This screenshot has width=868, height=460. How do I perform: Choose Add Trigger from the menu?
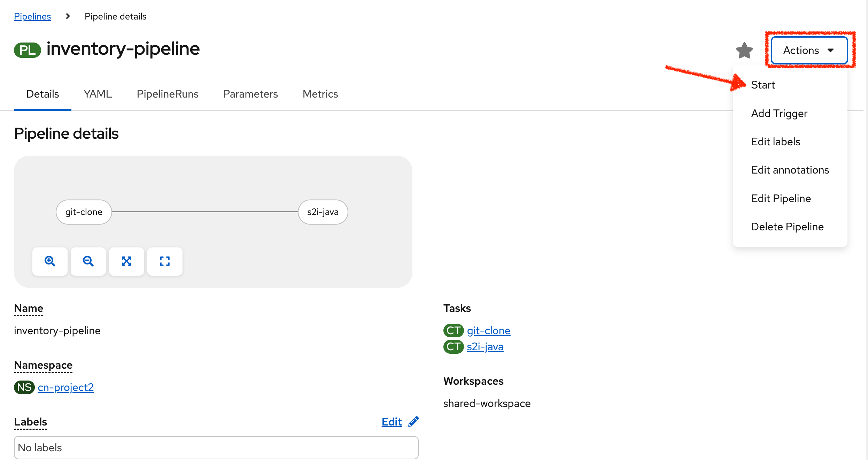pos(779,113)
